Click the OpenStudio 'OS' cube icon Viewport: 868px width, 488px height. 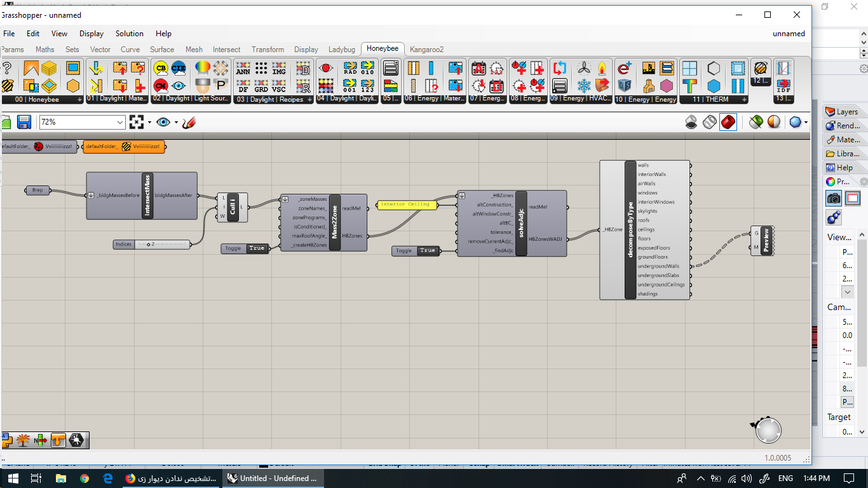[625, 85]
